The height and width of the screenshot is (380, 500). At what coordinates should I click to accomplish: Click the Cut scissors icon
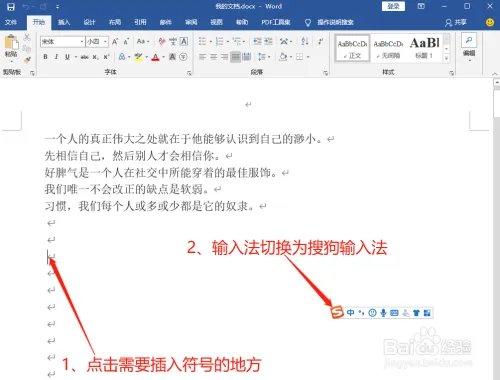pos(27,37)
